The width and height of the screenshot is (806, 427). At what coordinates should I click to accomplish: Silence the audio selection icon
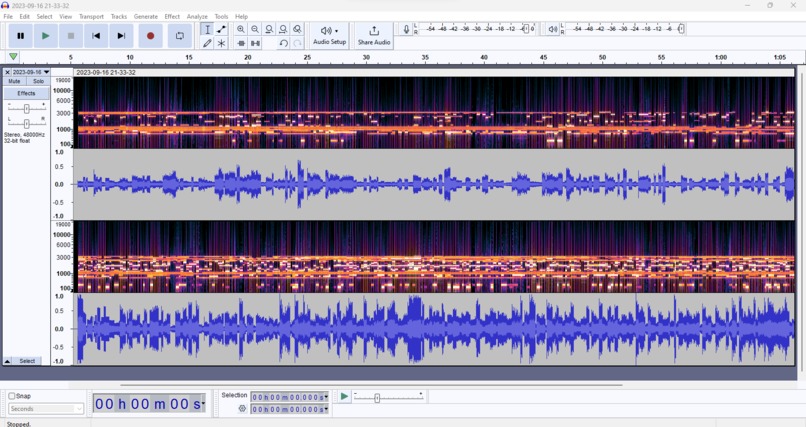(x=255, y=43)
